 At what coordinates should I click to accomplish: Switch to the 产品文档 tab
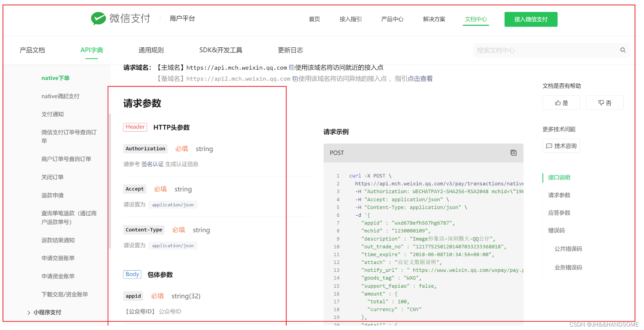click(32, 50)
